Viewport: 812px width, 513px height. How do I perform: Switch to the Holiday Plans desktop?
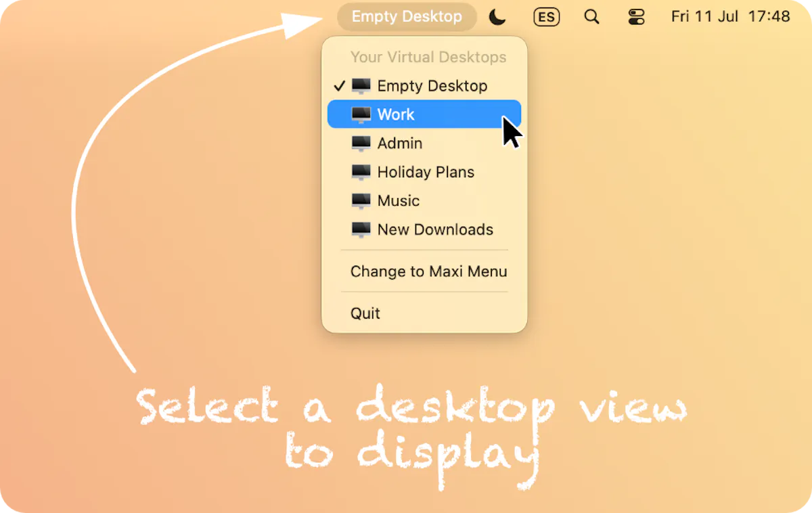[x=424, y=172]
